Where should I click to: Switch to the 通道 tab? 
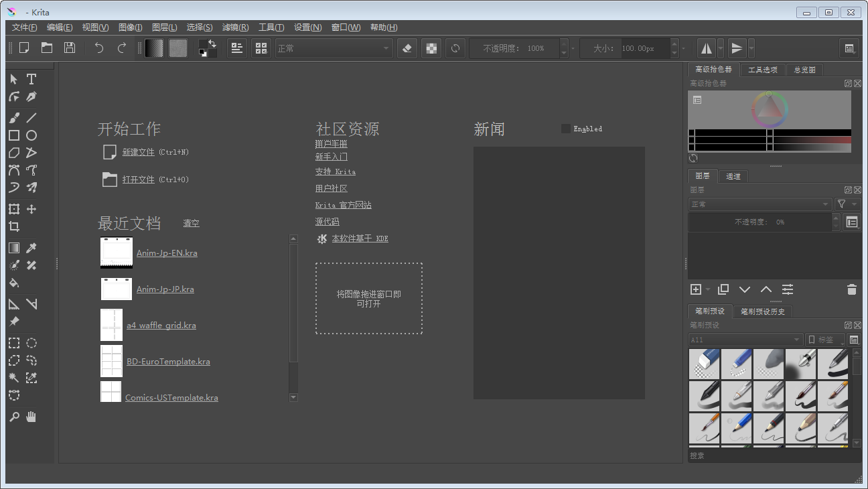(733, 176)
